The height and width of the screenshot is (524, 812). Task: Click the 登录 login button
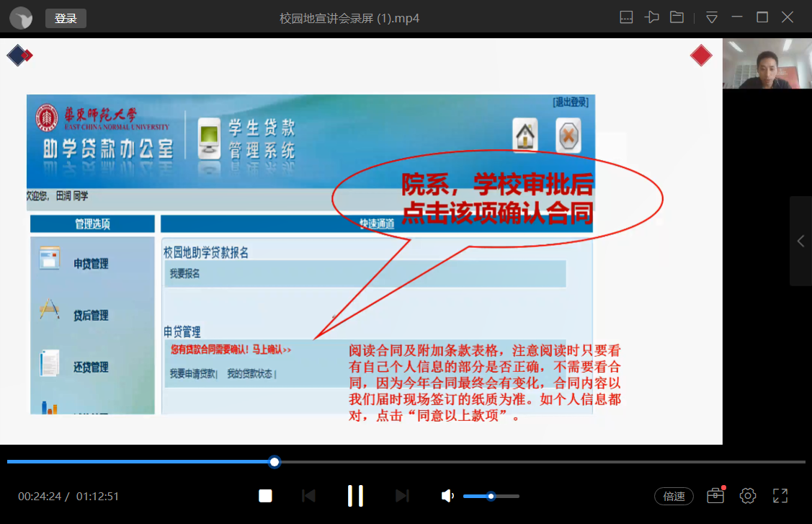click(66, 18)
